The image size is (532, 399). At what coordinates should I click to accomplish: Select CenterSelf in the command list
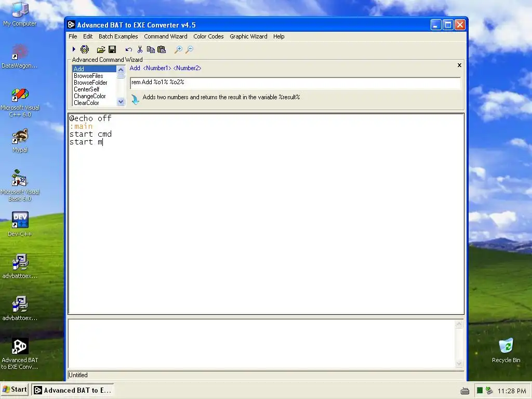[95, 89]
